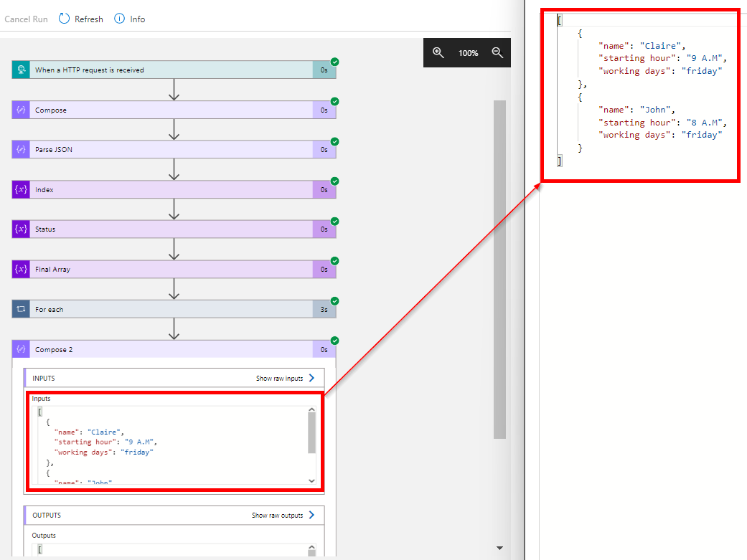Click the Final Array variable icon
Viewport: 747px width, 560px height.
point(21,269)
